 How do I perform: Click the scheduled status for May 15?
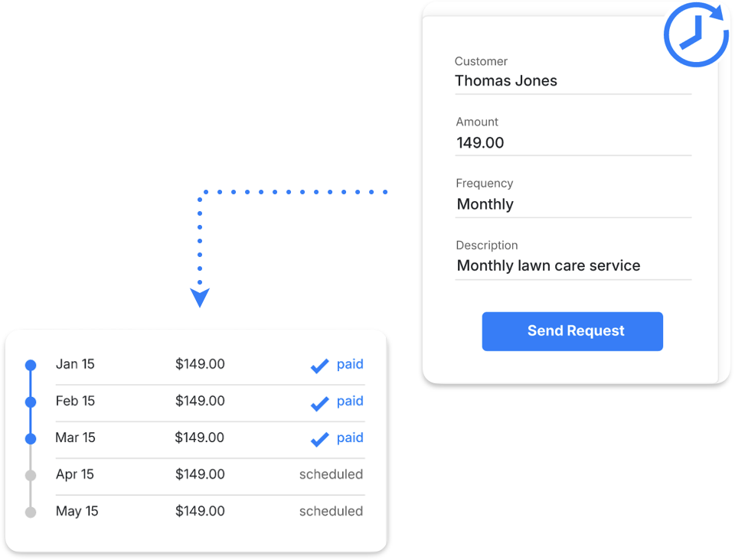click(x=331, y=511)
